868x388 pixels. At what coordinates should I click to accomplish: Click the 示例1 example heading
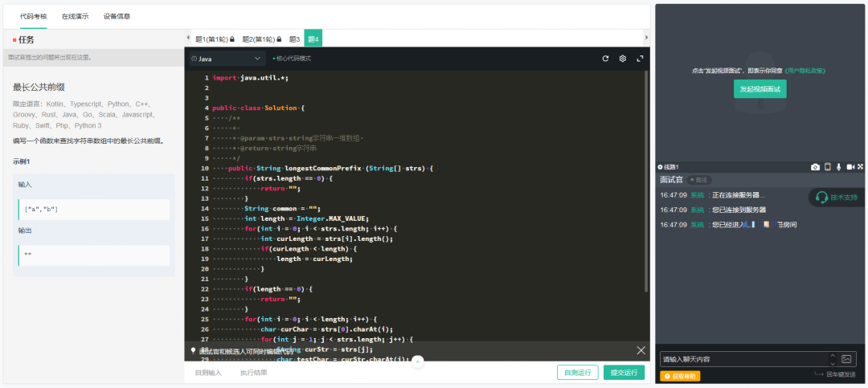(x=21, y=161)
